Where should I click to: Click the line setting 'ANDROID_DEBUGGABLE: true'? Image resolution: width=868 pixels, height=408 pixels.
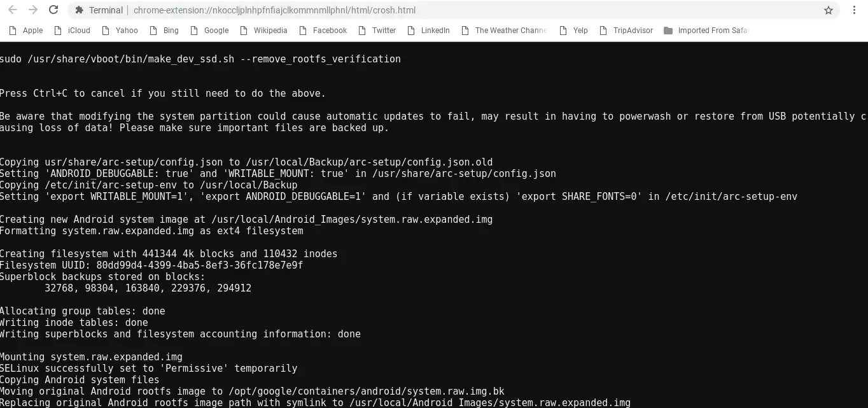tap(278, 173)
